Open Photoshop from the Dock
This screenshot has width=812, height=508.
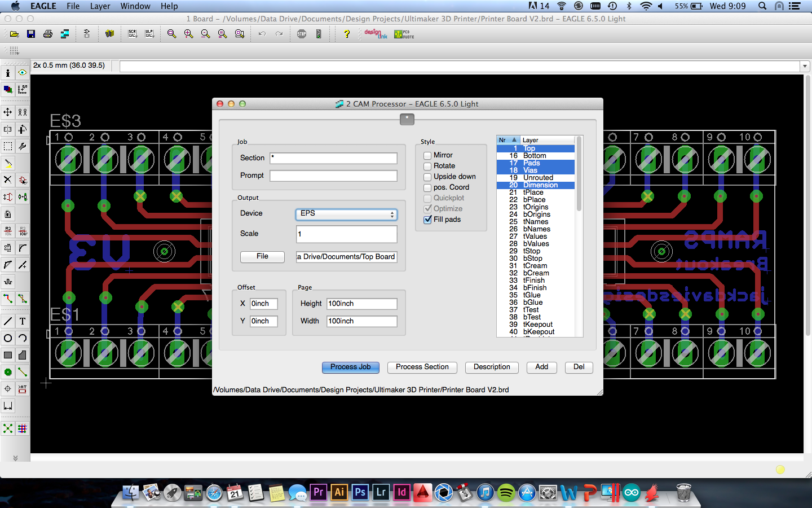pos(360,492)
